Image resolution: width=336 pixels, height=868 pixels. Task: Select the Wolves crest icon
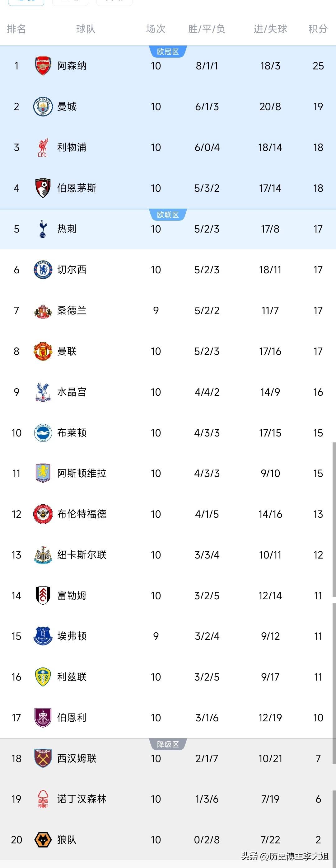point(43,839)
